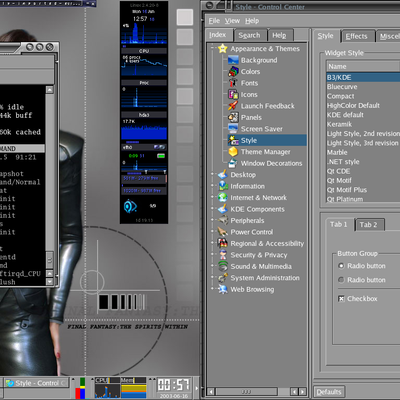This screenshot has height=400, width=400.
Task: Click the terminal scrollbar down arrow
Action: pyautogui.click(x=50, y=281)
